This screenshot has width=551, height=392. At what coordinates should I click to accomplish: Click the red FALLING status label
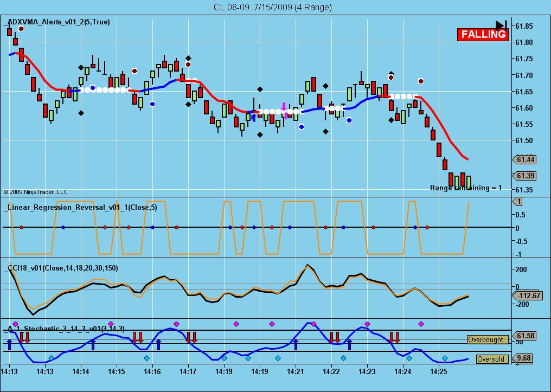(483, 34)
